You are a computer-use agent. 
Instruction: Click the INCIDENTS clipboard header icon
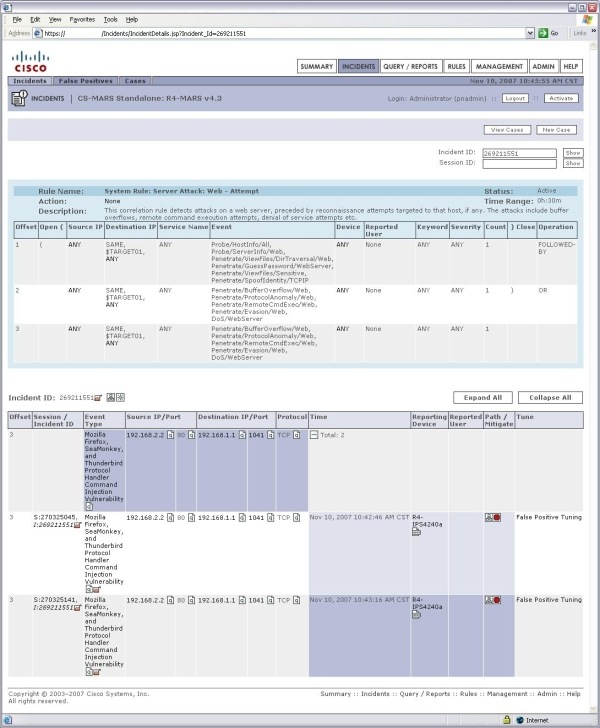tap(19, 98)
